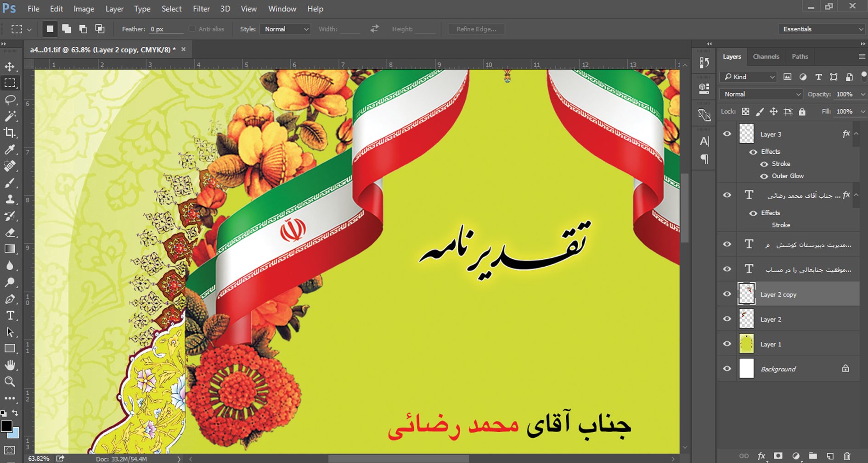
Task: Select the Move tool
Action: click(10, 67)
